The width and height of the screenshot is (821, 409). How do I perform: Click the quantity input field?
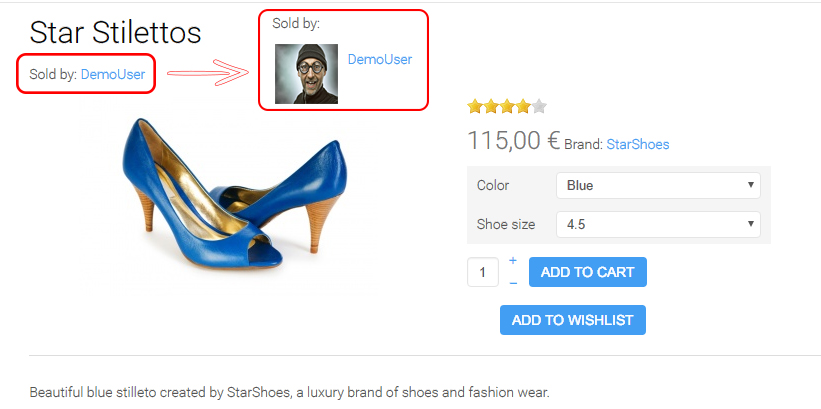483,272
